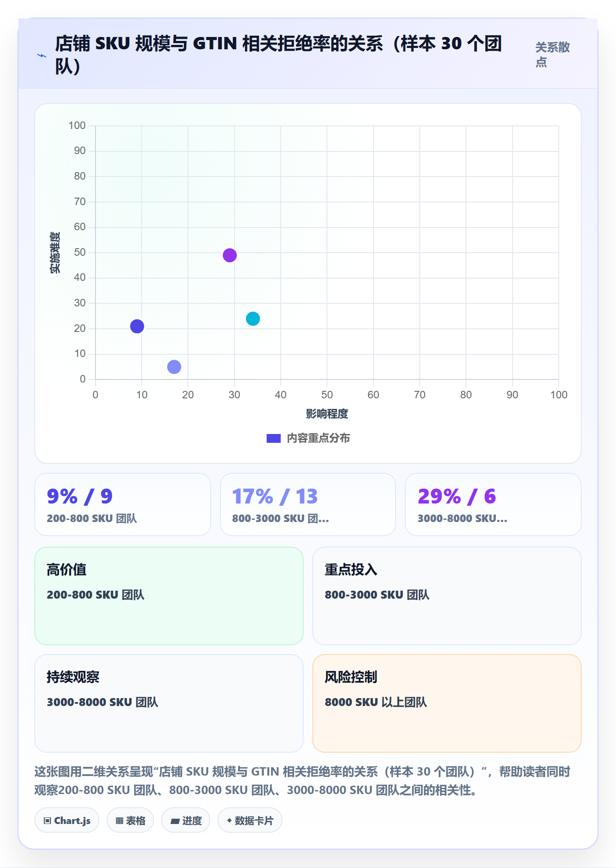The width and height of the screenshot is (616, 868).
Task: Click the 内容重点分布 legend text
Action: [x=319, y=438]
